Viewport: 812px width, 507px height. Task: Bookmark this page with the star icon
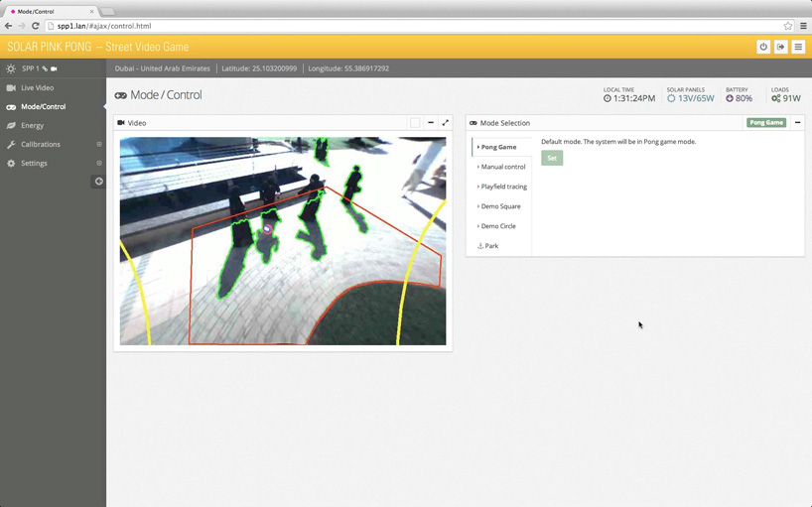[788, 26]
